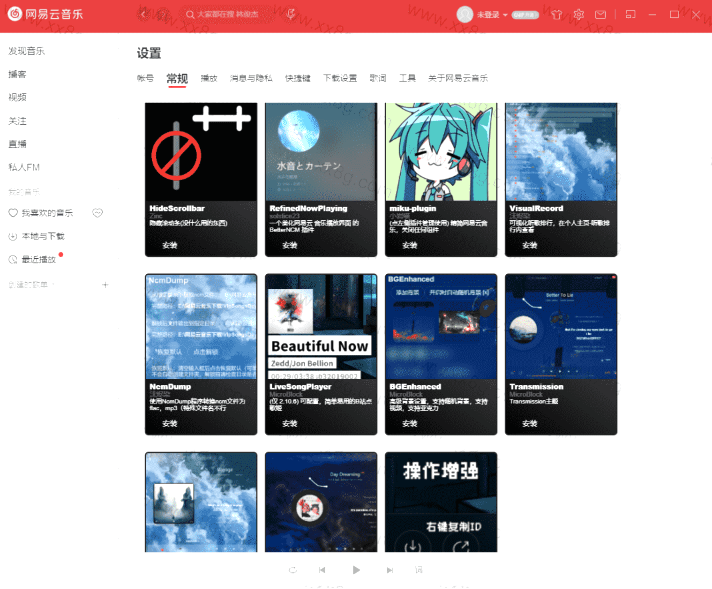Screen dimensions: 712x589
Task: Open settings via the gear icon
Action: click(x=578, y=15)
